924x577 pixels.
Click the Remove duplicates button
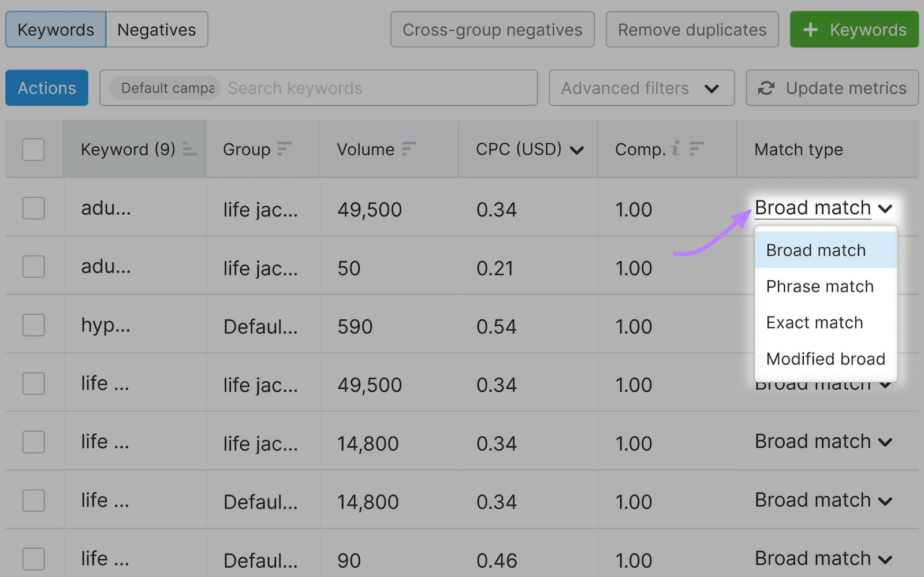click(691, 29)
